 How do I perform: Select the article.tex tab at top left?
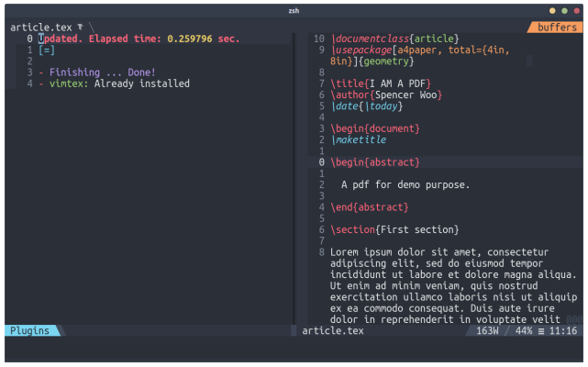click(41, 28)
